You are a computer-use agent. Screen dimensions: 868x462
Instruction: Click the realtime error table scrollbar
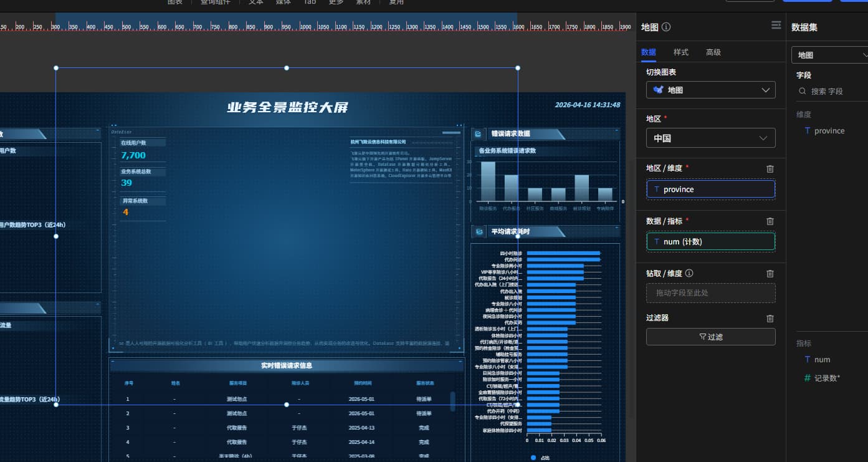point(452,401)
